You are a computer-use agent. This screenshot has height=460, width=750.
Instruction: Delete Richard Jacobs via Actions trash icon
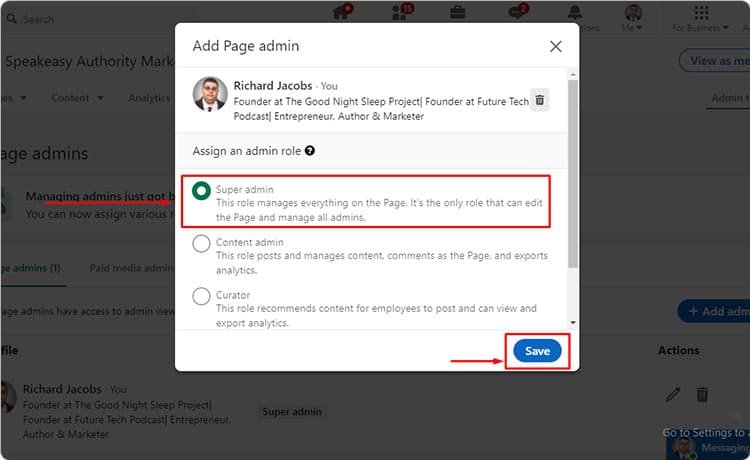click(702, 394)
